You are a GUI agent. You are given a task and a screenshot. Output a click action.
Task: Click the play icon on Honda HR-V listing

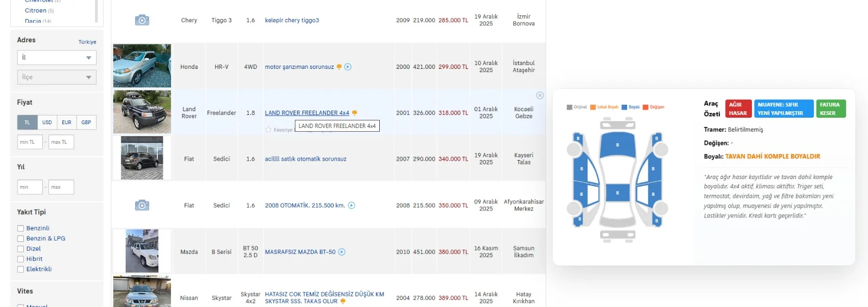coord(348,67)
